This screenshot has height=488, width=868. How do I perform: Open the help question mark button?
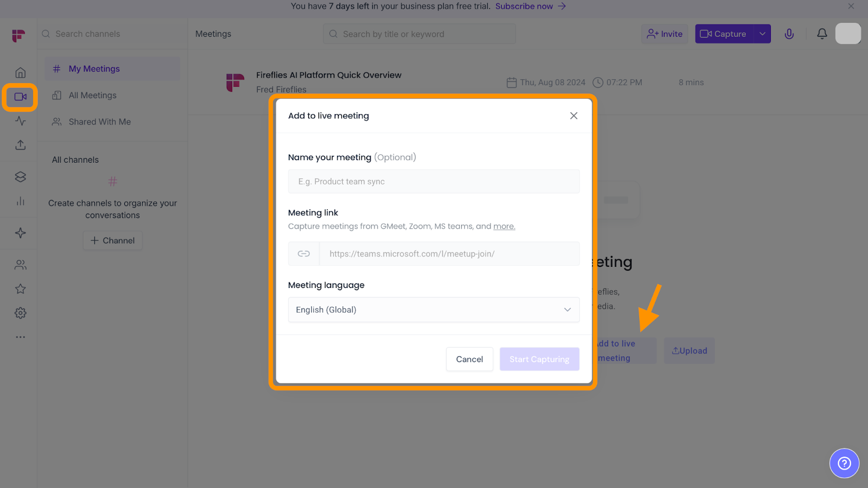click(844, 463)
